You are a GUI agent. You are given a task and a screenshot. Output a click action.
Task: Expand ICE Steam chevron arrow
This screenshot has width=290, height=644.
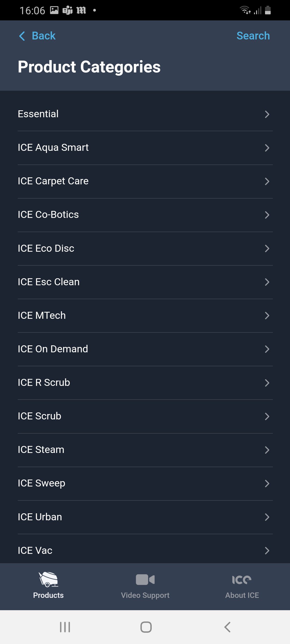[x=267, y=450]
